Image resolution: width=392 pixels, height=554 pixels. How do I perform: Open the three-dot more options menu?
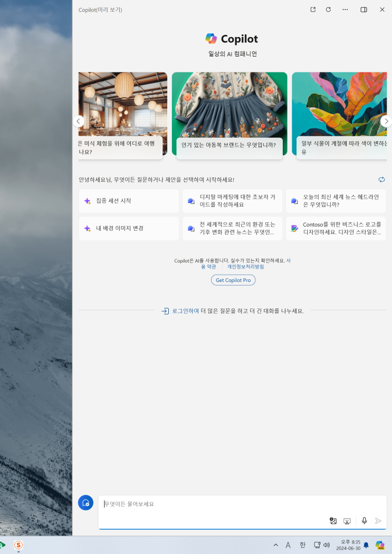coord(345,10)
